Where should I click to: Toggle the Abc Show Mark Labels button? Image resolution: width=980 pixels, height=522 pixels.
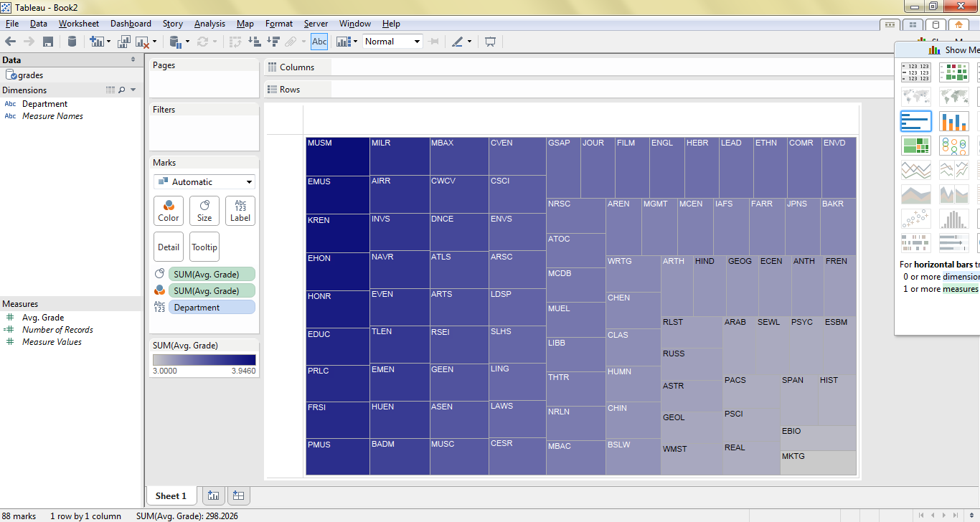(x=319, y=42)
